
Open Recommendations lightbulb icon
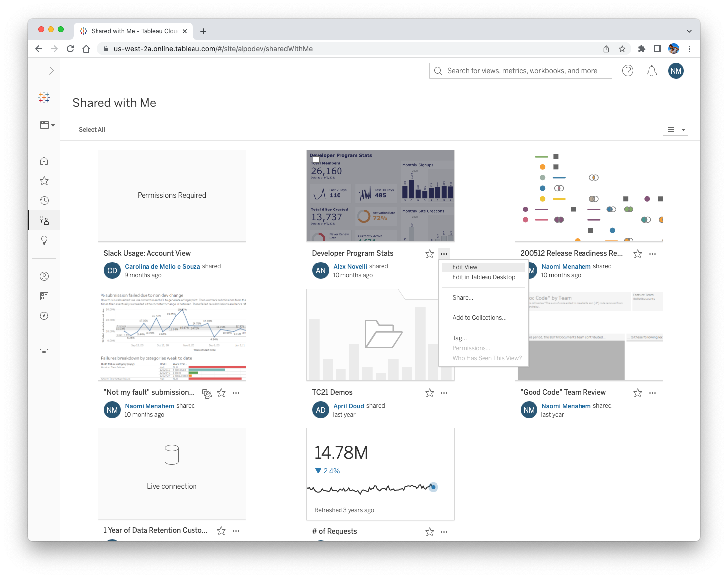44,240
